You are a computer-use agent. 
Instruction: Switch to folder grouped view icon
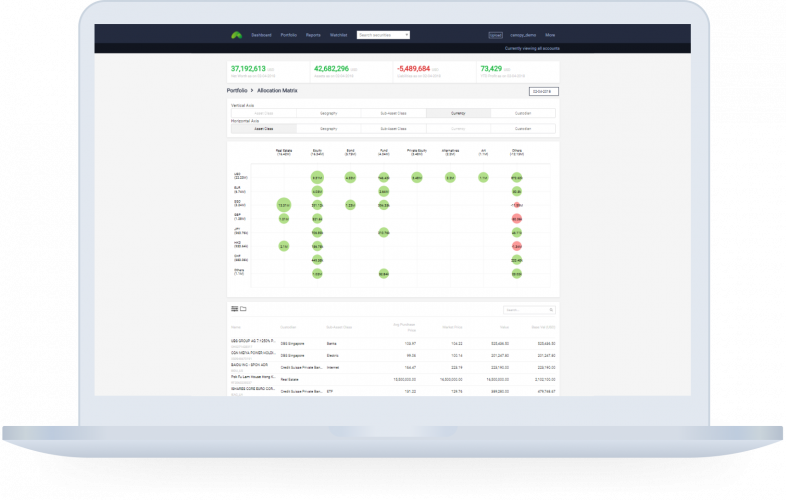pos(243,309)
